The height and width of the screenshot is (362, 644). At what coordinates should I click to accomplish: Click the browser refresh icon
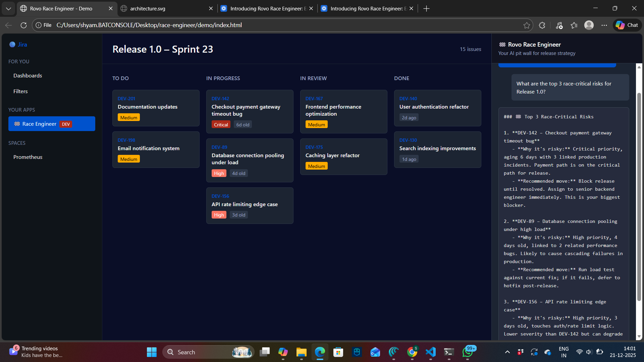[23, 25]
